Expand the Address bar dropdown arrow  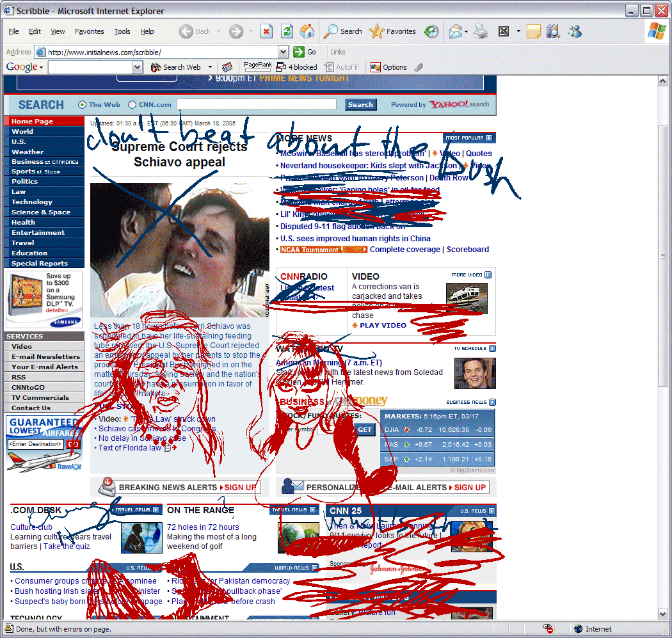click(x=283, y=52)
